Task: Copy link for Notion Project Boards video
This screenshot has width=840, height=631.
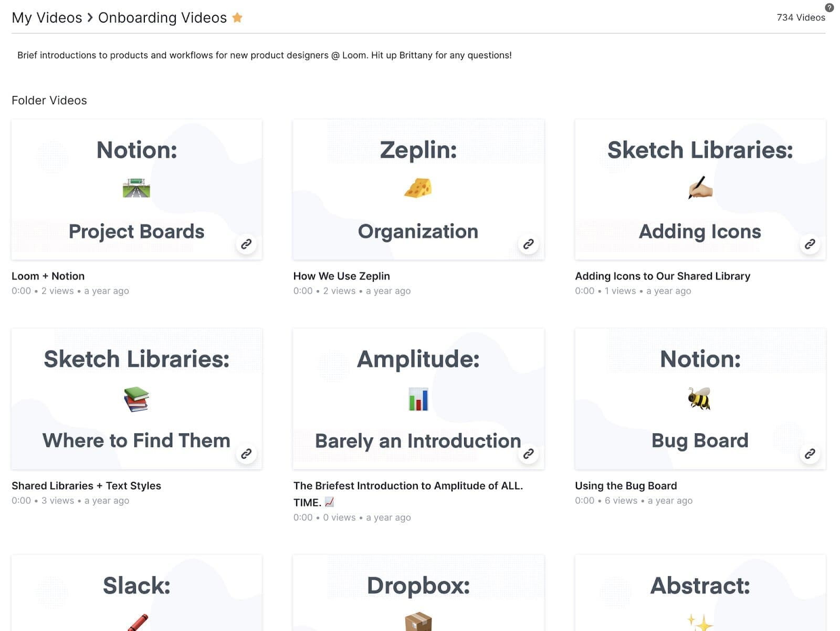Action: click(246, 244)
